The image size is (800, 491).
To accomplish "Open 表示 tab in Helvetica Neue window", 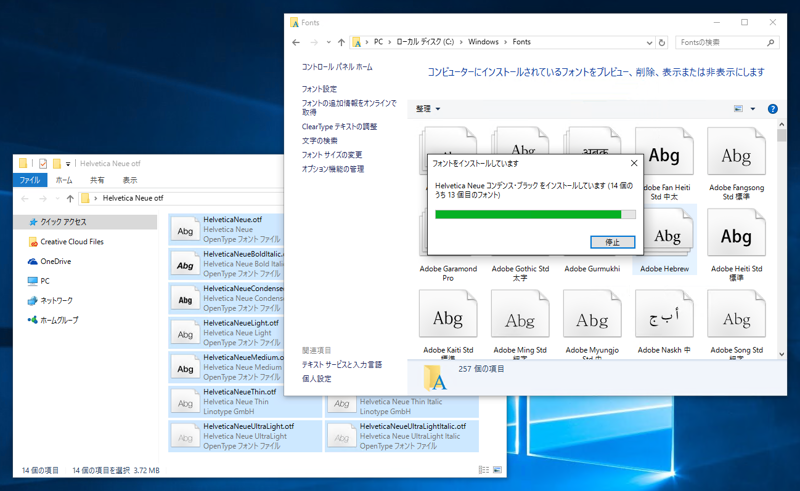I will point(130,180).
